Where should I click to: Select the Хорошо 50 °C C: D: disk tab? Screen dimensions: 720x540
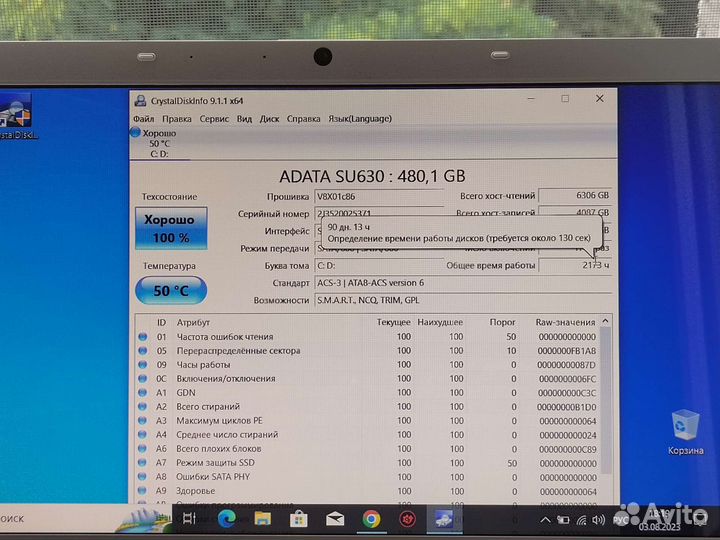coord(159,143)
